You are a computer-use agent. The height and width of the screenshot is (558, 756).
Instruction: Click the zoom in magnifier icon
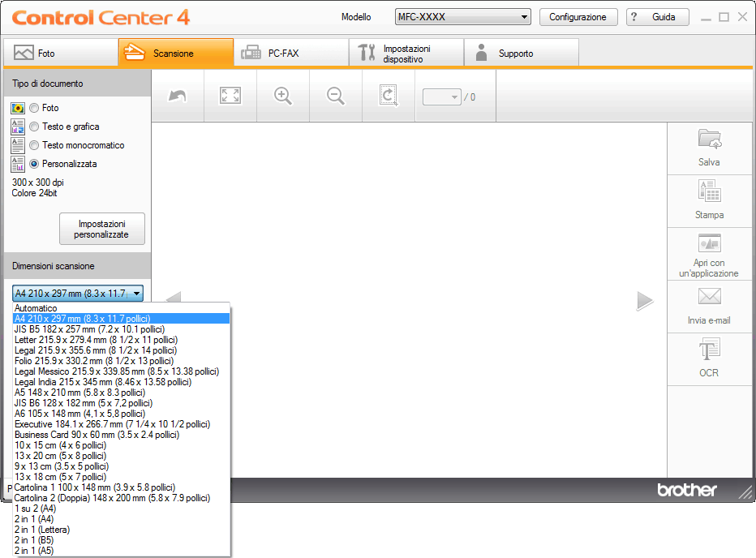pyautogui.click(x=283, y=96)
